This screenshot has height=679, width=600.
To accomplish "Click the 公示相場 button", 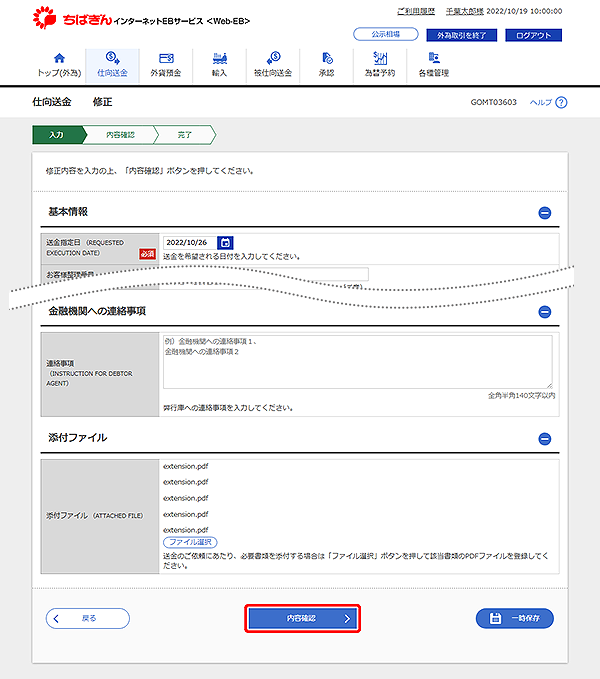I will [x=386, y=34].
